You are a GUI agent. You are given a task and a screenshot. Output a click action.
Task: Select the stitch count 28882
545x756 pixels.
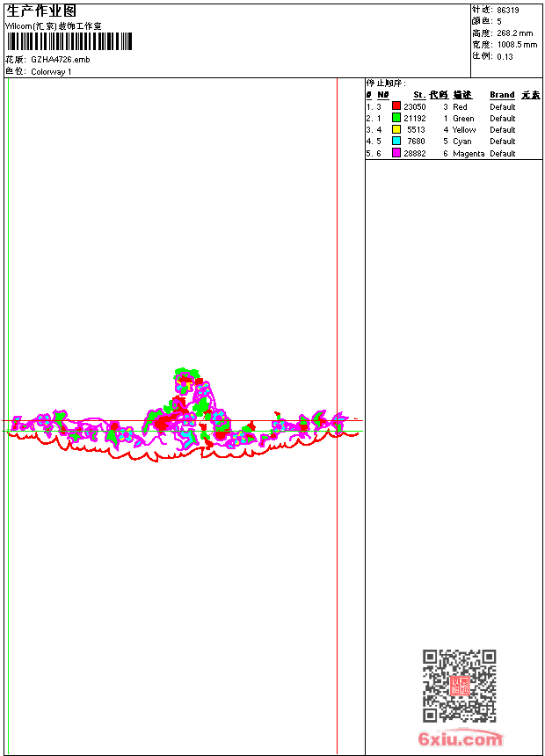[414, 153]
